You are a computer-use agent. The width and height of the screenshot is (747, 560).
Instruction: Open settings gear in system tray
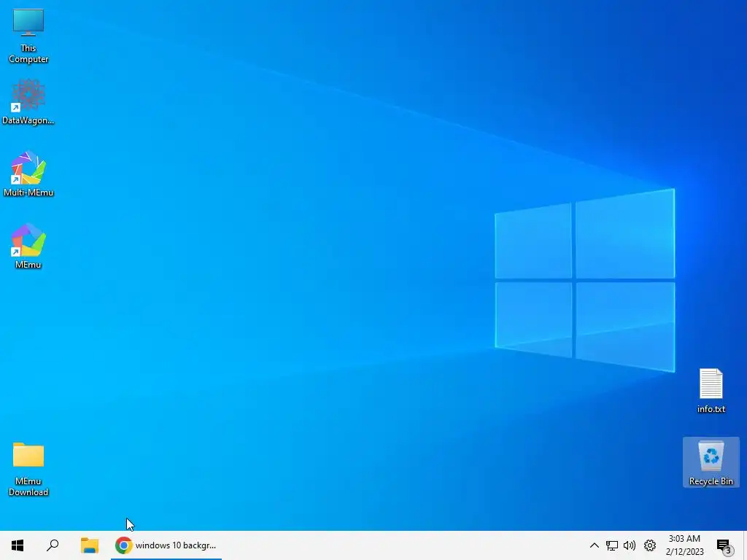coord(650,545)
